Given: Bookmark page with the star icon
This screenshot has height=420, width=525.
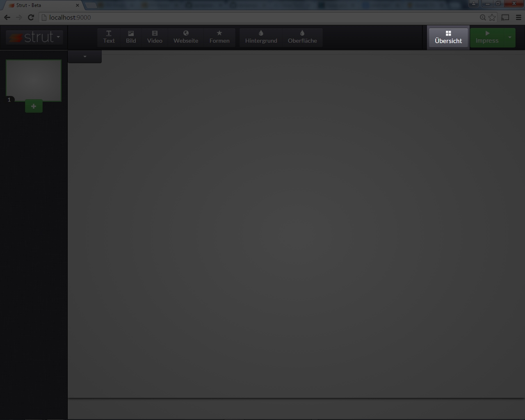Looking at the screenshot, I should [x=492, y=17].
